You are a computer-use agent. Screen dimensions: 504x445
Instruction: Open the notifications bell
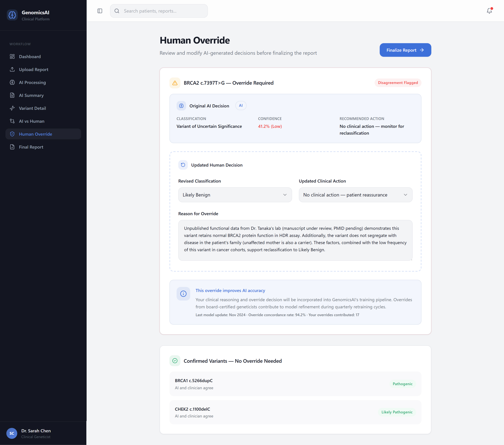pos(489,11)
